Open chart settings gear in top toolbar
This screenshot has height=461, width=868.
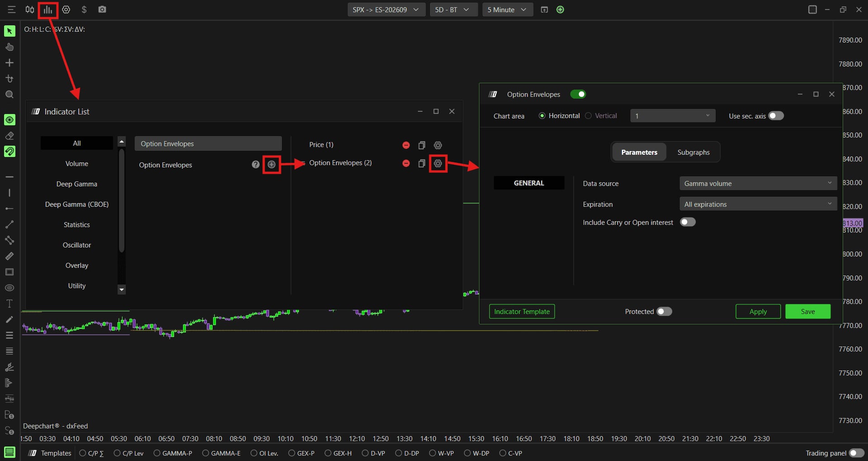click(x=66, y=10)
